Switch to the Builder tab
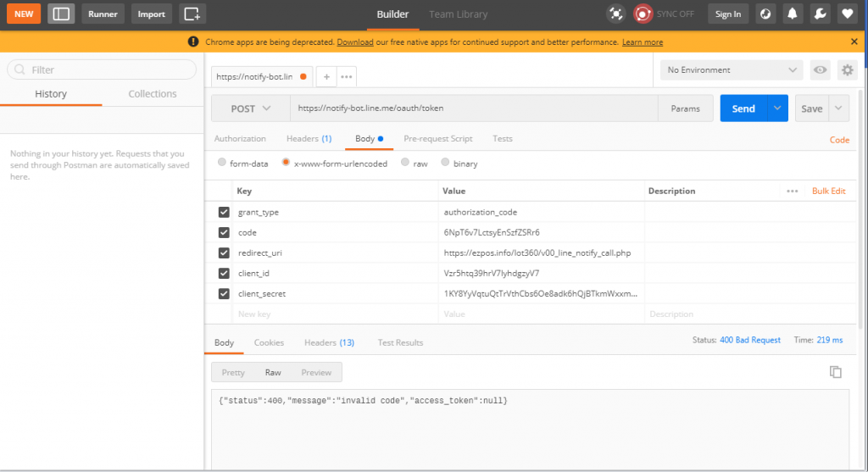The image size is (868, 472). [392, 14]
